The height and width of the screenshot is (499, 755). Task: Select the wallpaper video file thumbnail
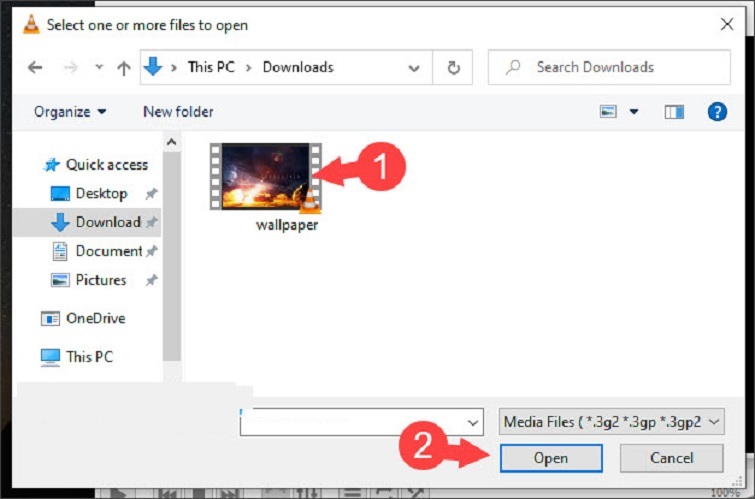coord(266,177)
